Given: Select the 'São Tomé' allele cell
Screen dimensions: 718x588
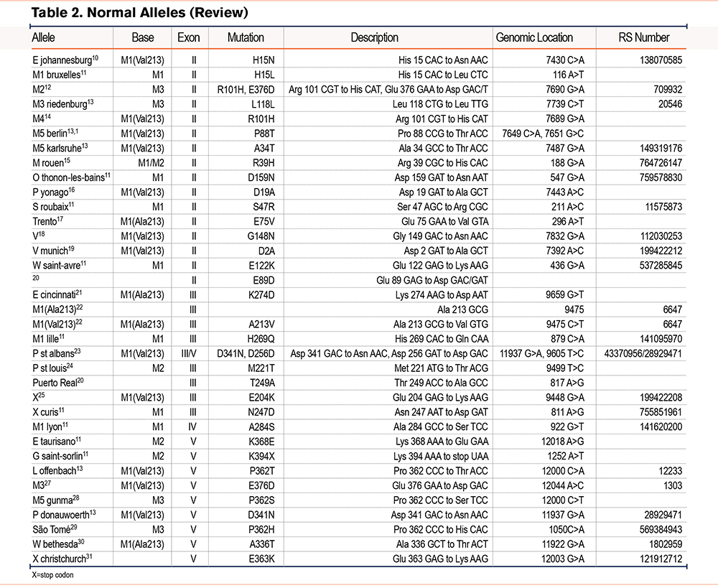Looking at the screenshot, I should click(x=51, y=529).
